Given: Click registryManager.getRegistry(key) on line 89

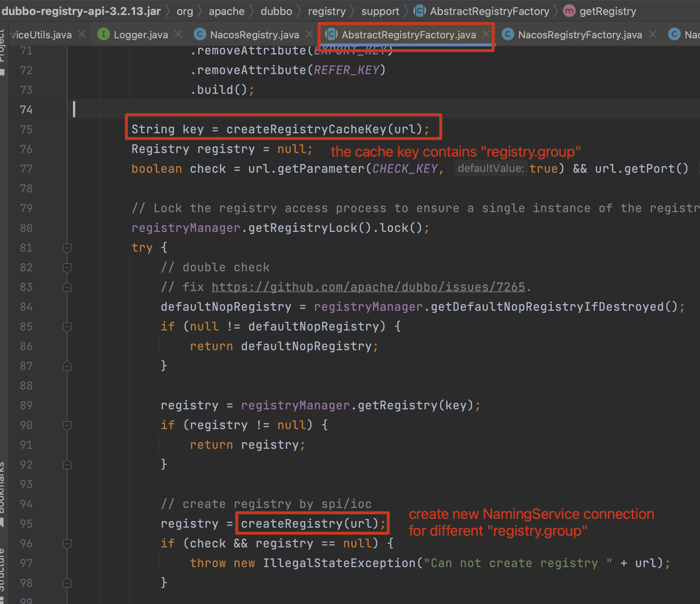Looking at the screenshot, I should tap(357, 405).
